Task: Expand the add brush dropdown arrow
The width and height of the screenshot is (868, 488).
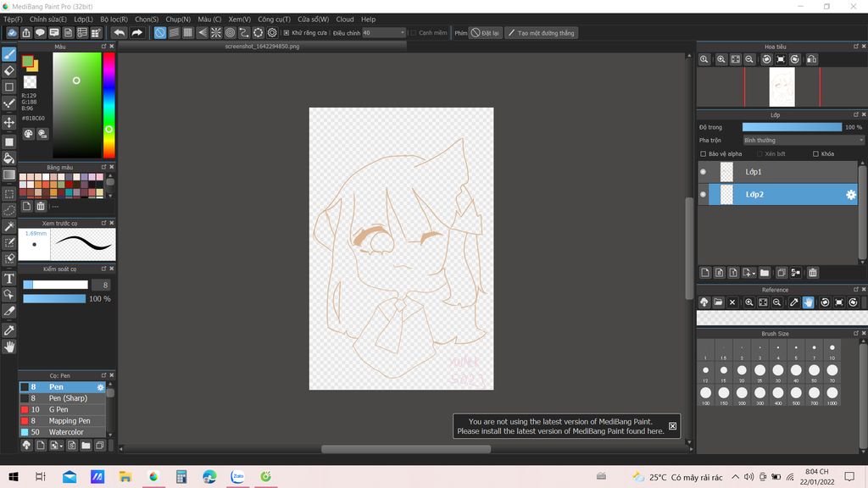Action: point(60,446)
